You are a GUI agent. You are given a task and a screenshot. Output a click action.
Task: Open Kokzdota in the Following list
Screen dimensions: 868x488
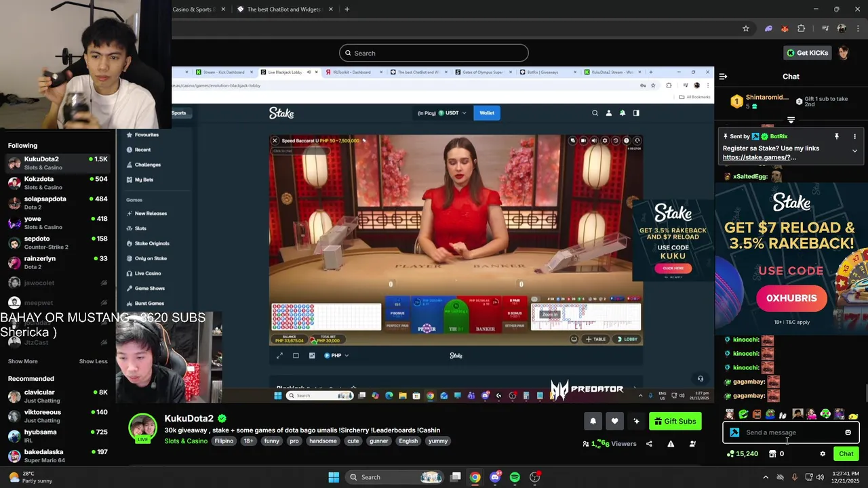58,182
